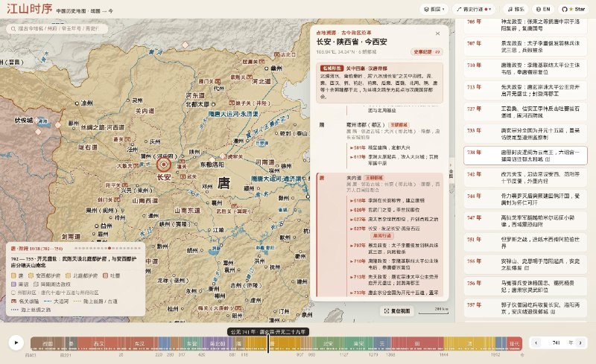Click the 展阅行迹 tag in panel
The width and height of the screenshot is (596, 364).
coord(382,235)
